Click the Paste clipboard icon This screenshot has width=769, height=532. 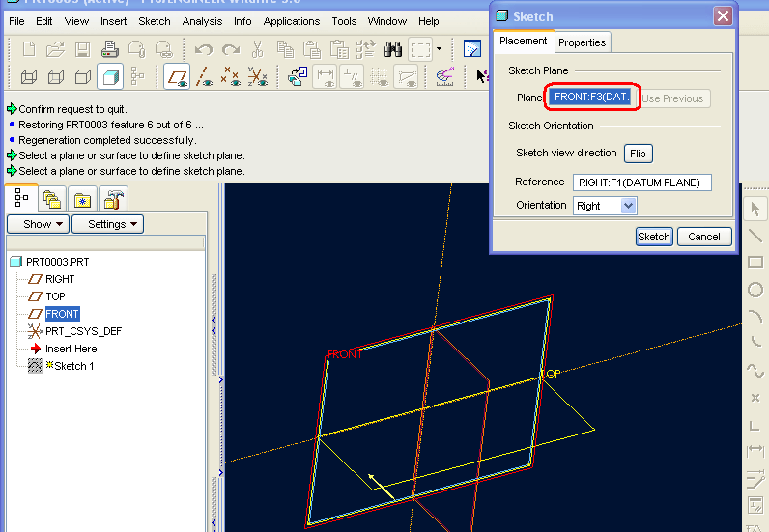pyautogui.click(x=311, y=49)
